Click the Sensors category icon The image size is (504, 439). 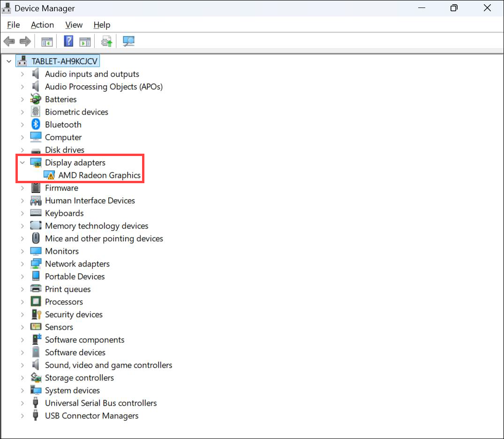coord(36,327)
